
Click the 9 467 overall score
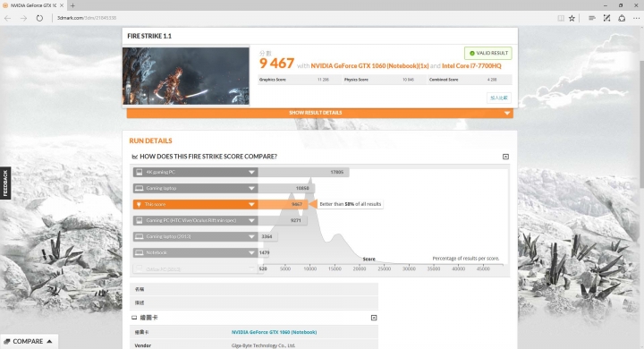(x=276, y=64)
